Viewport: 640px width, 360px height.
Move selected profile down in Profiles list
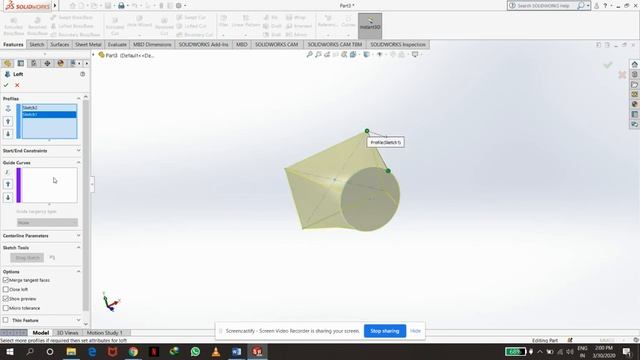(x=8, y=134)
